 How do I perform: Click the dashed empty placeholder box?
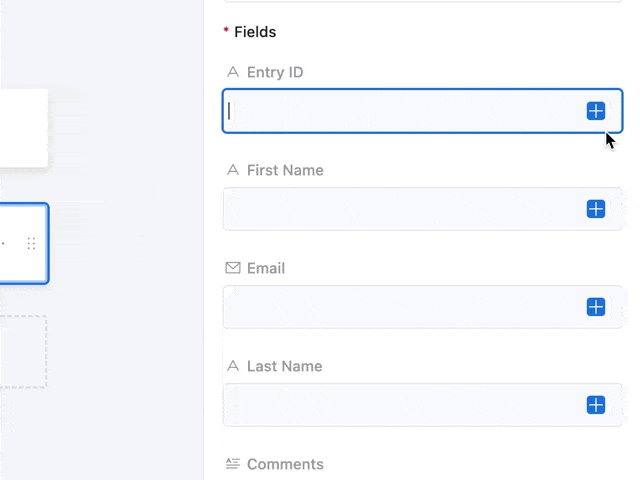[22, 352]
